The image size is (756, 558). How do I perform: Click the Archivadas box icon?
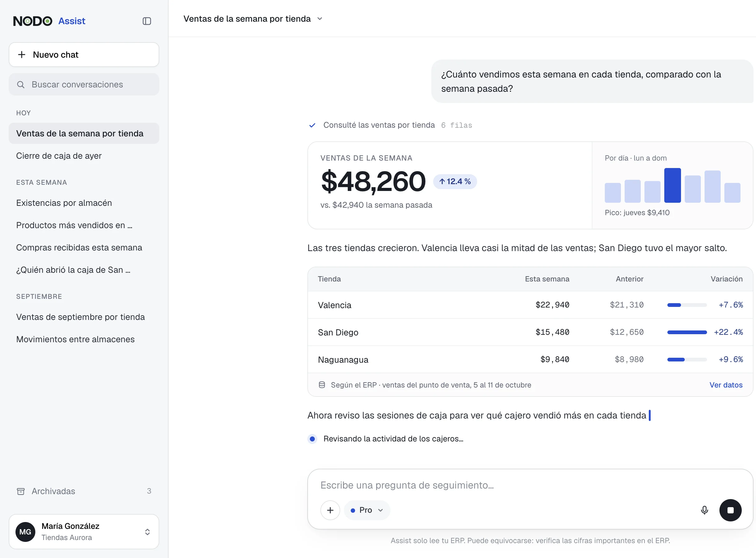tap(21, 491)
